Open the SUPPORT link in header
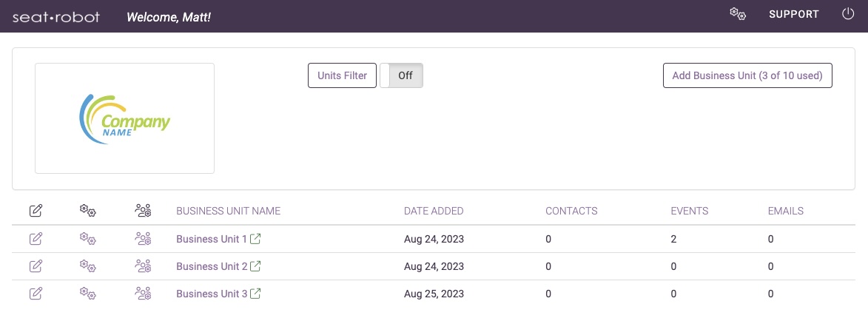 point(794,14)
